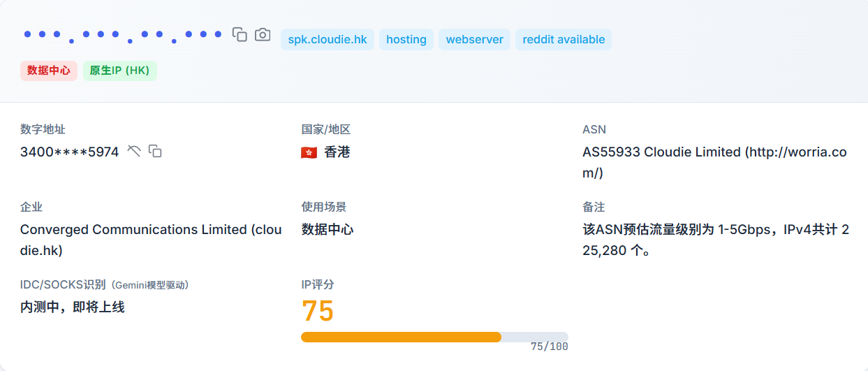The image size is (868, 371).
Task: Select the reddit available tag
Action: click(x=564, y=39)
